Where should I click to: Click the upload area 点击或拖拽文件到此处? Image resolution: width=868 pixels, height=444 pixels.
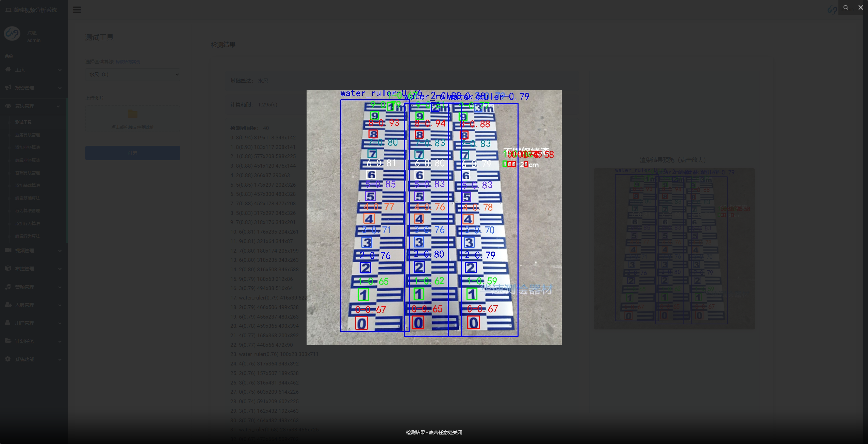(x=133, y=118)
